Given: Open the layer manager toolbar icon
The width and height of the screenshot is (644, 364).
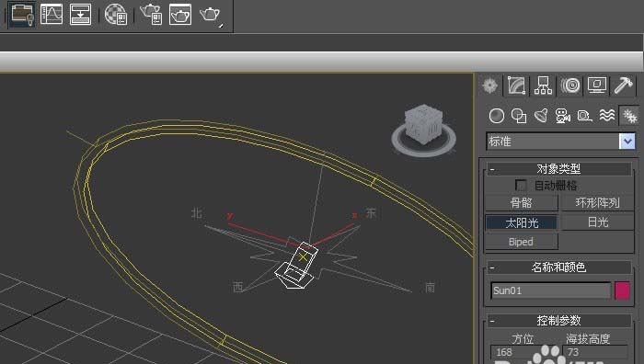Looking at the screenshot, I should 22,15.
